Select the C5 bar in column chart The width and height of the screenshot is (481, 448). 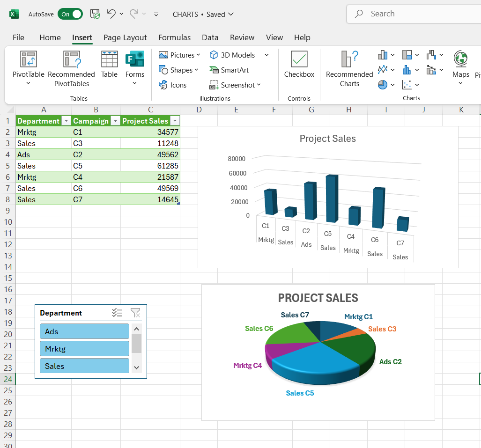[x=332, y=198]
